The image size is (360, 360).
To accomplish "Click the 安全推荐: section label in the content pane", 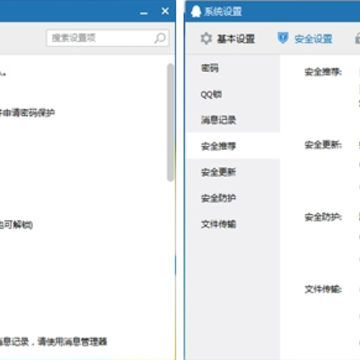I will coord(323,72).
